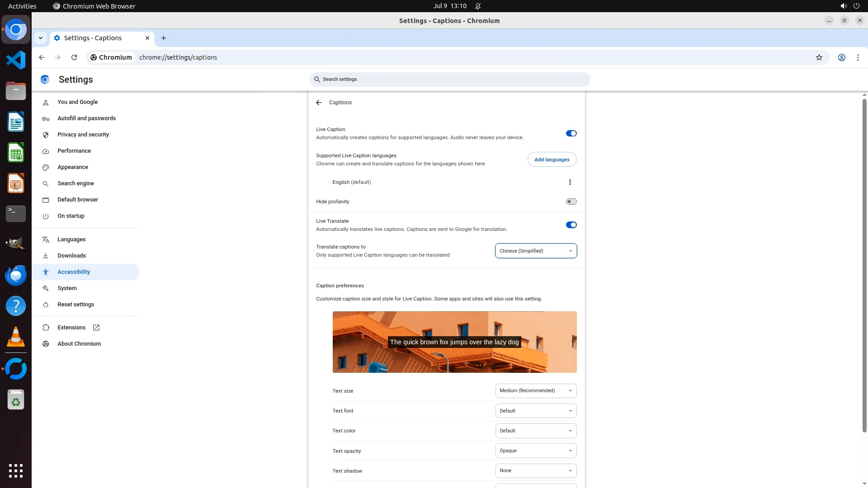Turn off Live Translate toggle

[x=571, y=225]
